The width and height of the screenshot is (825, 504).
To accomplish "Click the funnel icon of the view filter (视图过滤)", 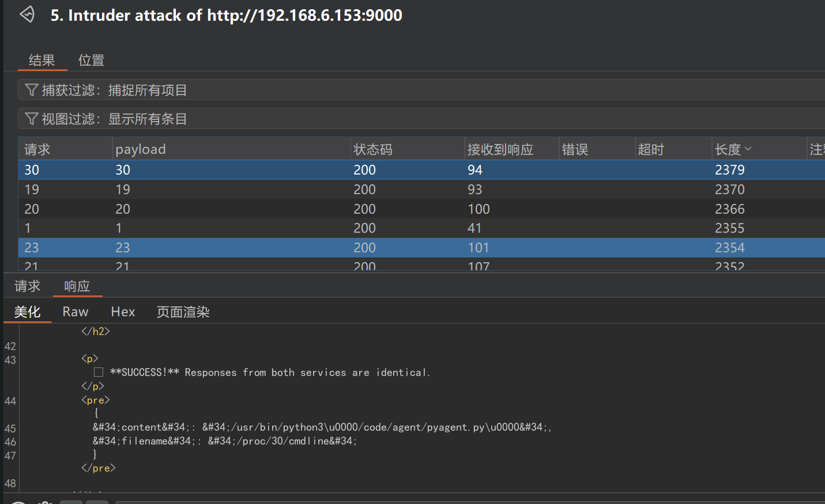I will pos(32,119).
